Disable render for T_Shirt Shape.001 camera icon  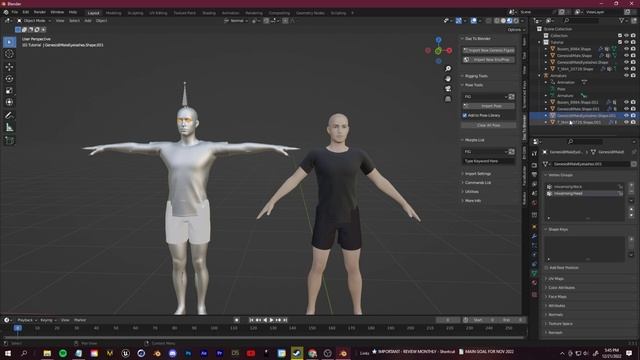point(633,122)
